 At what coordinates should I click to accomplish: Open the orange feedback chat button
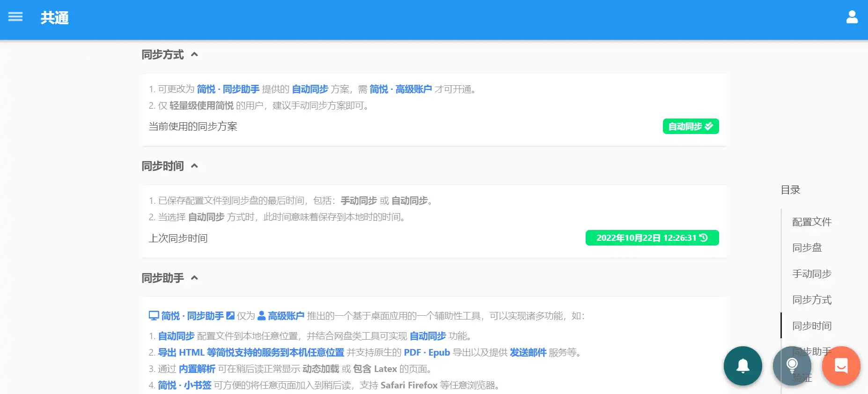coord(841,366)
